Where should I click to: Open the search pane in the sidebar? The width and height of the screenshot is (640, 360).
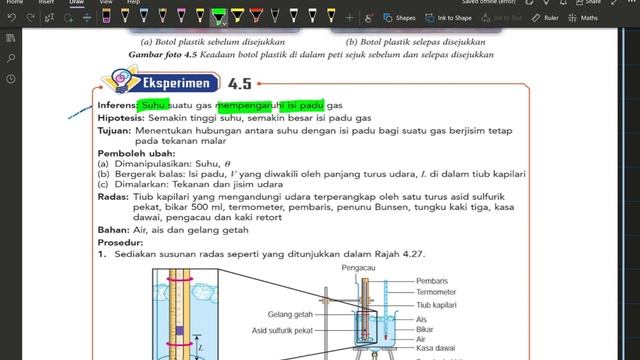(x=11, y=58)
